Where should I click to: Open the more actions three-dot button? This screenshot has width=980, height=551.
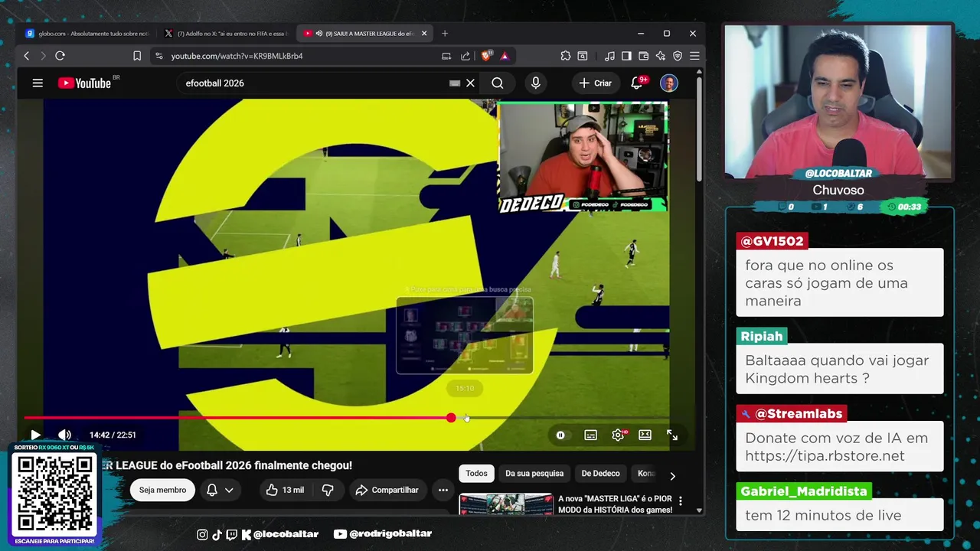point(443,490)
